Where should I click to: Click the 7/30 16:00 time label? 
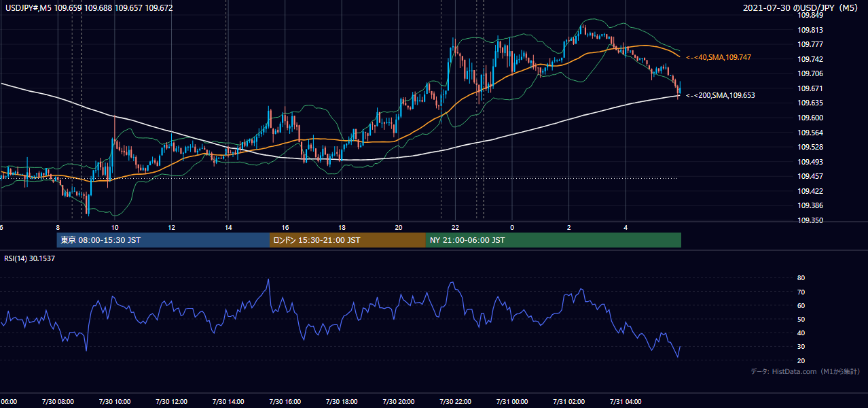pyautogui.click(x=285, y=402)
